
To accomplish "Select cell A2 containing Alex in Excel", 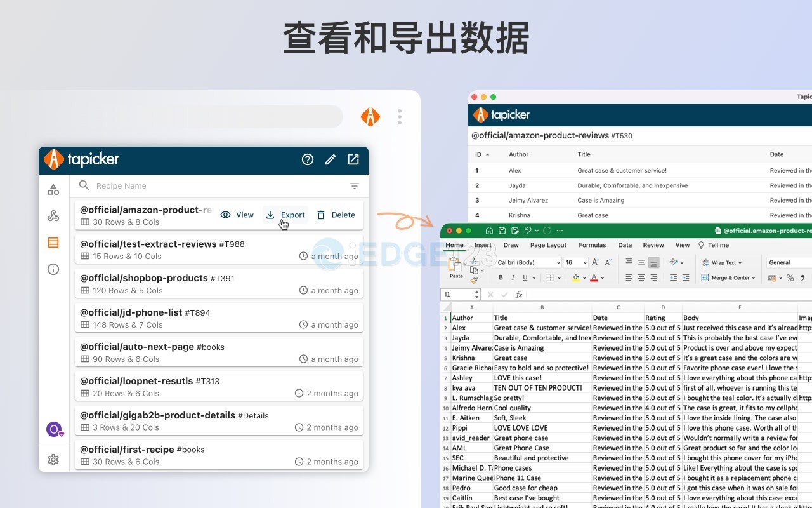I will 471,328.
